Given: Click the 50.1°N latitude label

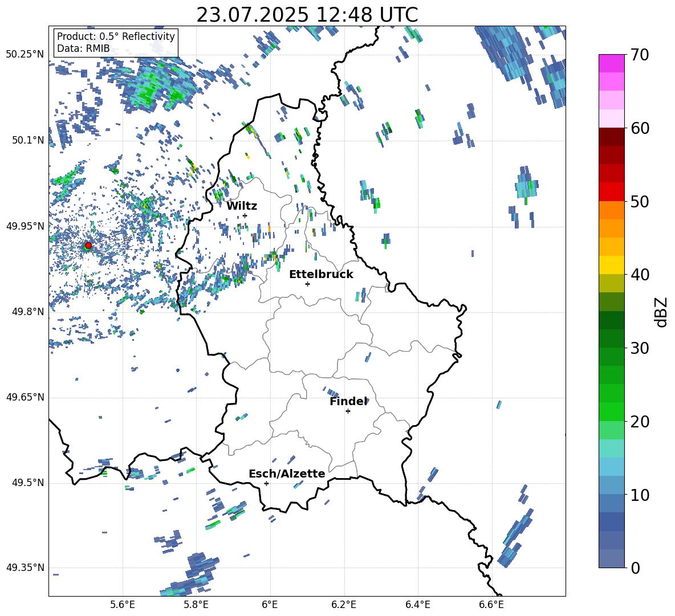Looking at the screenshot, I should click(x=28, y=140).
